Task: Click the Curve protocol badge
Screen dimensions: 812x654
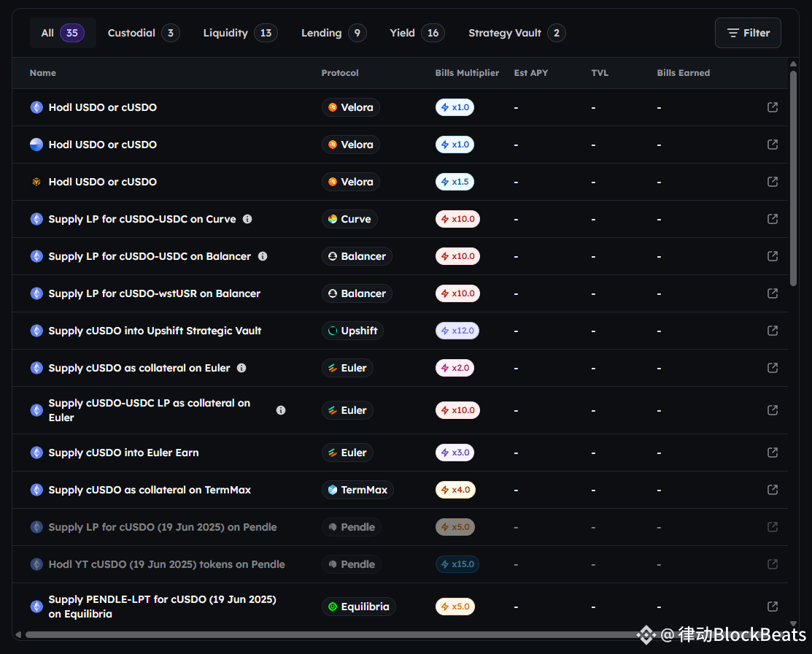Action: click(x=349, y=219)
